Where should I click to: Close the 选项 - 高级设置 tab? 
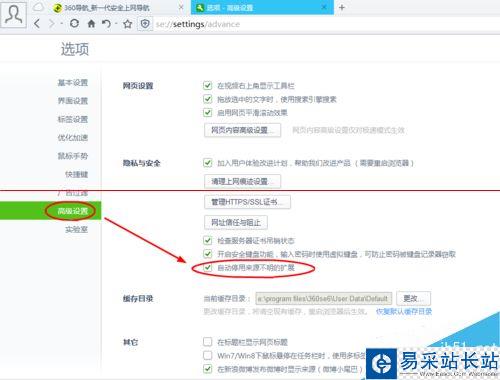(x=324, y=7)
